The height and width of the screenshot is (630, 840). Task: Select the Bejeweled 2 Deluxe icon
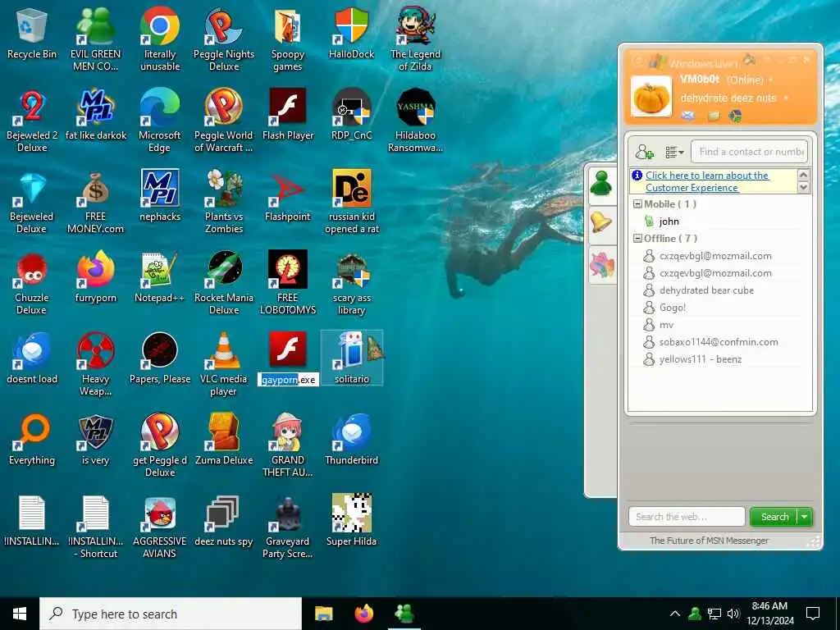coord(32,121)
